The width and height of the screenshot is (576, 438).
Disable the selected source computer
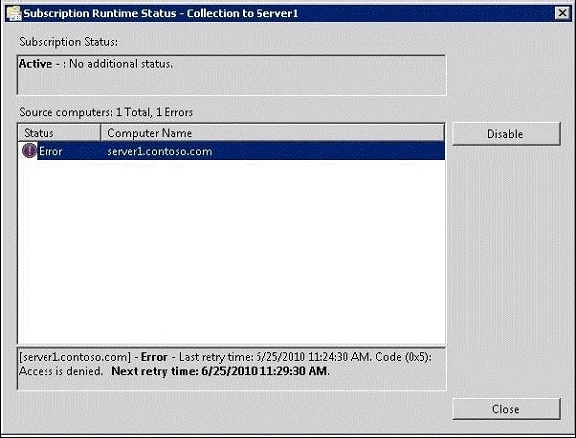506,134
